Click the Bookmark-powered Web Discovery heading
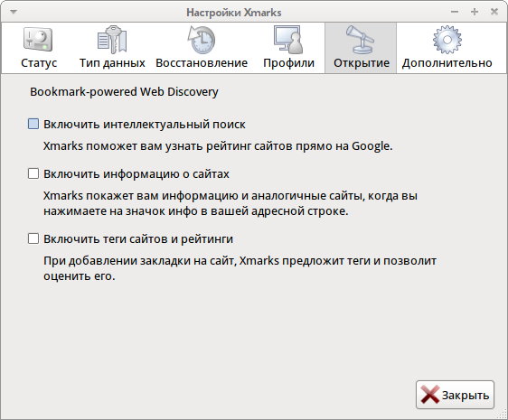 point(124,92)
